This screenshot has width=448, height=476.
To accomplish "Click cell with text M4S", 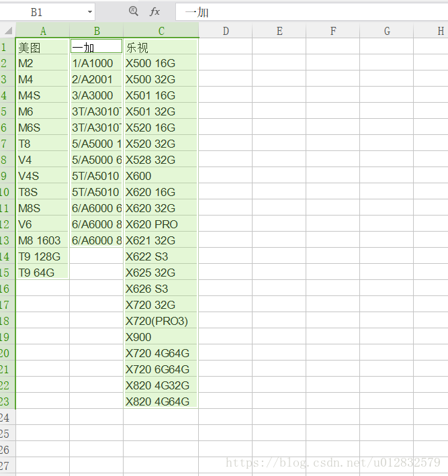I will tap(43, 95).
